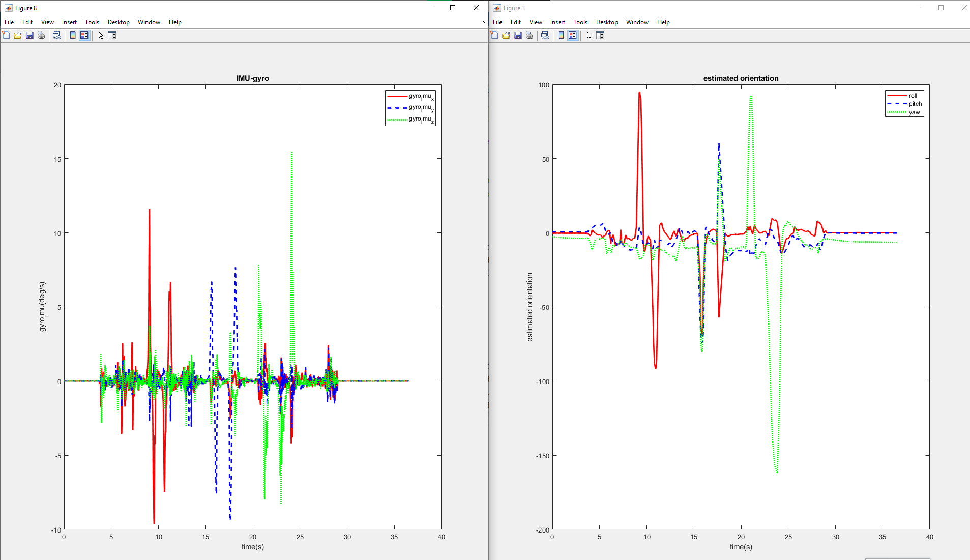The width and height of the screenshot is (970, 560).
Task: Select the 'IMU-gyro' plot title
Action: click(252, 78)
